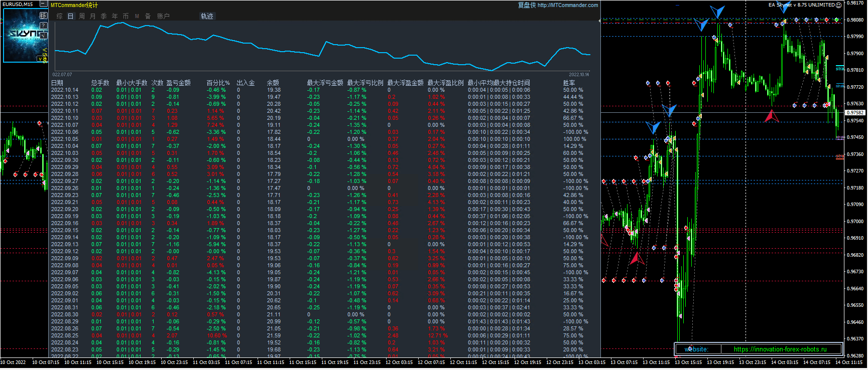The image size is (868, 370).
Task: Switch to the 月 monthly tab
Action: (93, 17)
